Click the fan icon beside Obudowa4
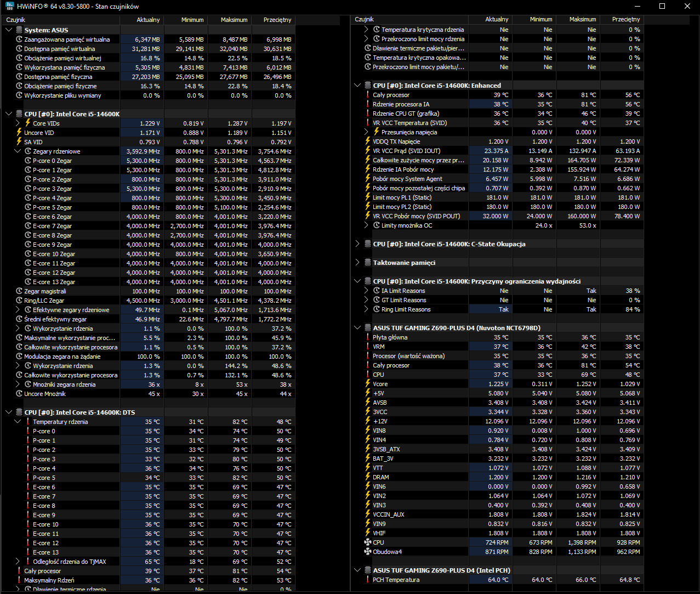The width and height of the screenshot is (700, 594). (x=368, y=552)
